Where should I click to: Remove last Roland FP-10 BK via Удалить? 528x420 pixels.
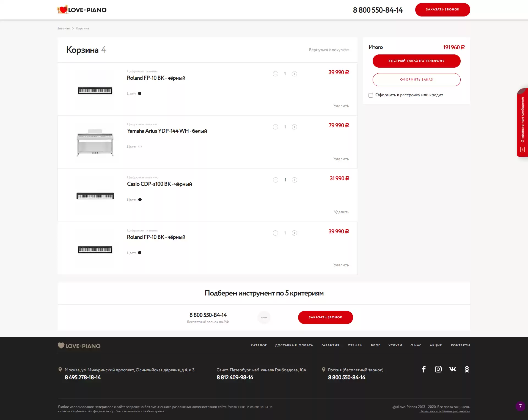tap(341, 265)
